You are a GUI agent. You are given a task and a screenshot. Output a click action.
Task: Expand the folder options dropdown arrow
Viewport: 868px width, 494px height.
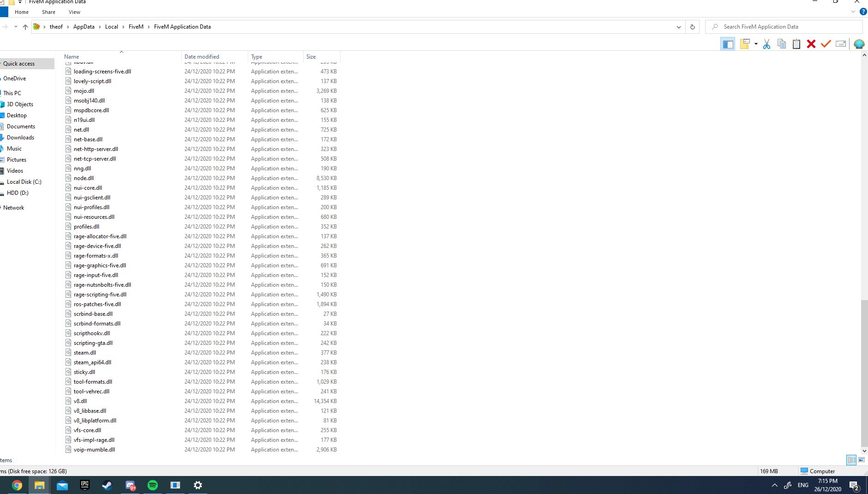point(756,44)
